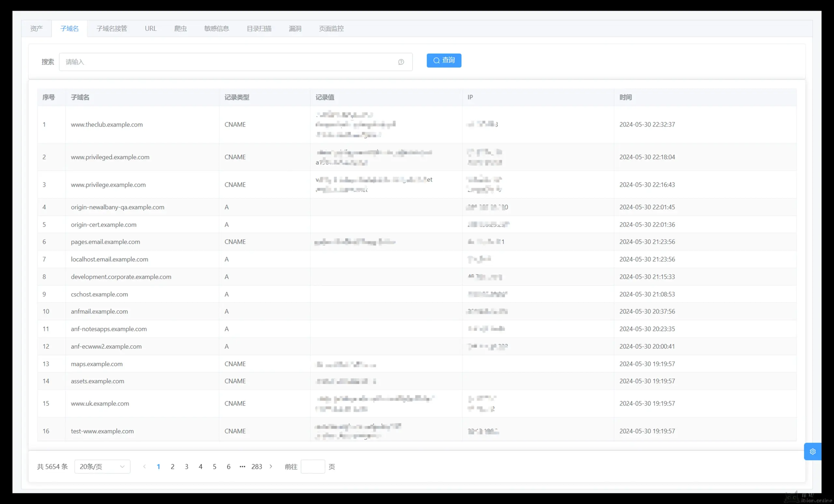Open the 目录扫描 tab
Screen dimensions: 834x504
259,28
